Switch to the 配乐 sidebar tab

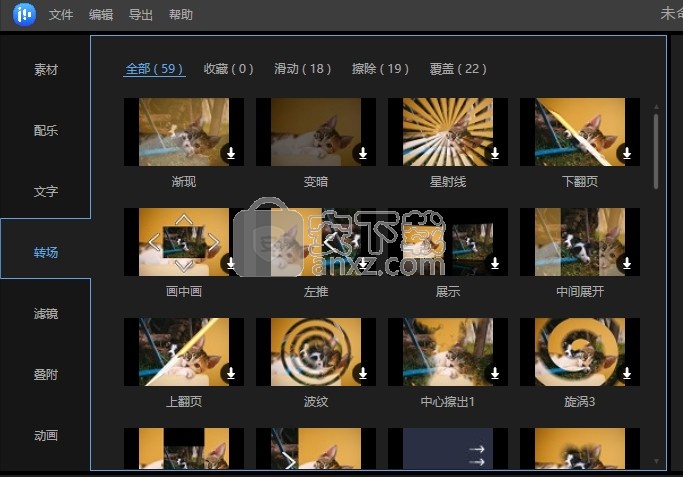point(46,130)
